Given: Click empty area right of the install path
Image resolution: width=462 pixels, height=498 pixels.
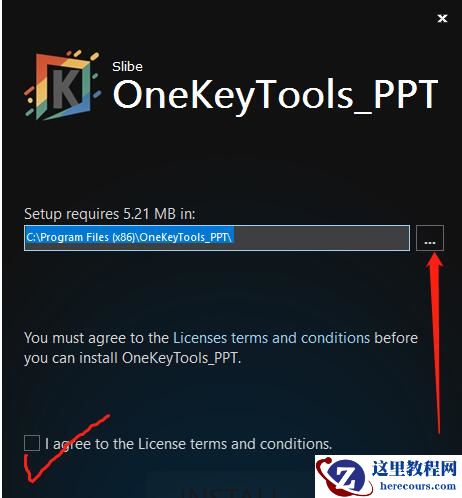Looking at the screenshot, I should click(322, 238).
